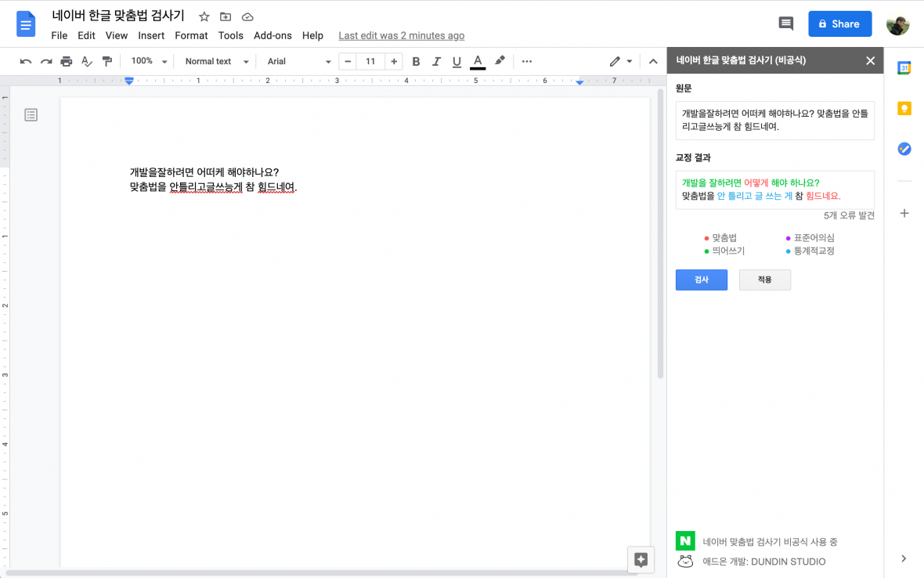Image resolution: width=924 pixels, height=578 pixels.
Task: Click the 표준어의심 legend label
Action: (x=814, y=238)
